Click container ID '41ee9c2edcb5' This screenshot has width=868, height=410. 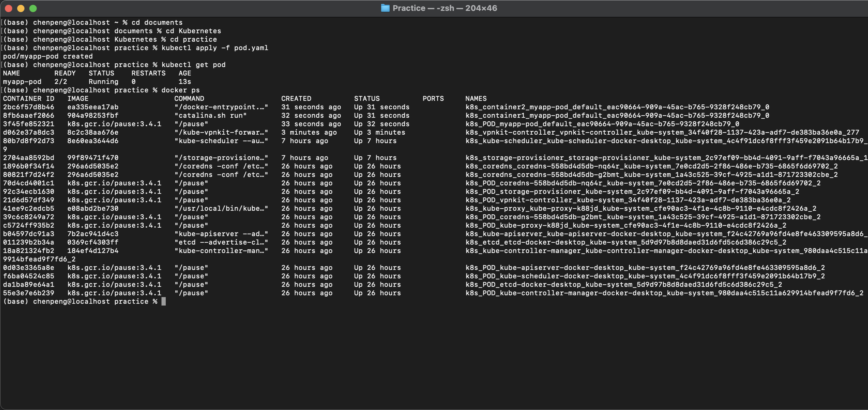click(x=29, y=208)
